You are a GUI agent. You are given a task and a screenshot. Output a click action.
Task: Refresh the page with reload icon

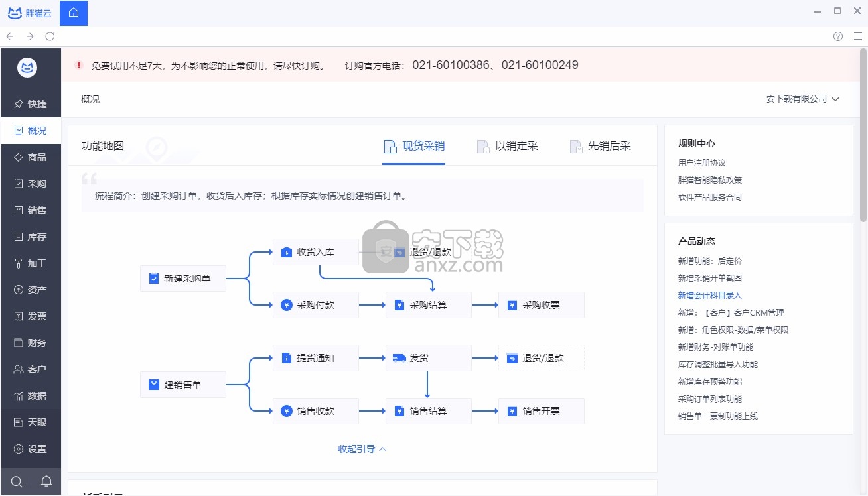pyautogui.click(x=50, y=36)
